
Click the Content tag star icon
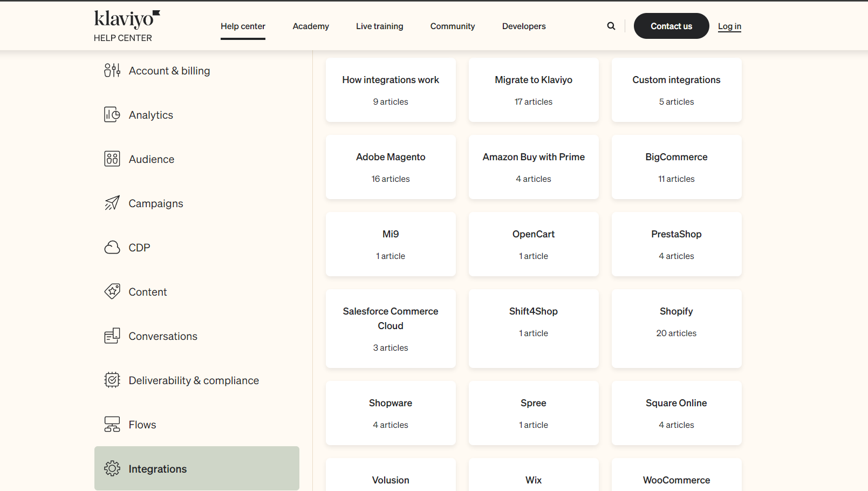(x=112, y=291)
